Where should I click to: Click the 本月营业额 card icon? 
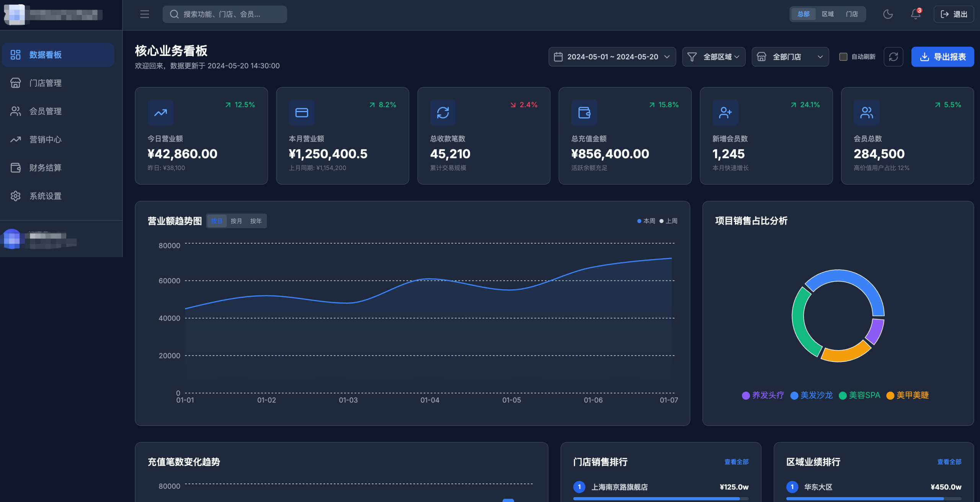302,112
